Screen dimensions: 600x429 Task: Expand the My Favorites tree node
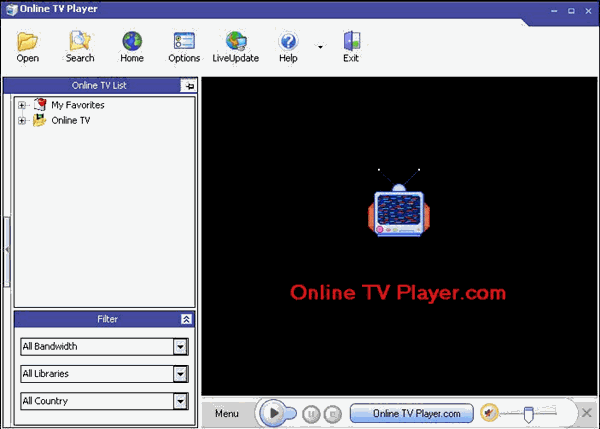coord(22,105)
